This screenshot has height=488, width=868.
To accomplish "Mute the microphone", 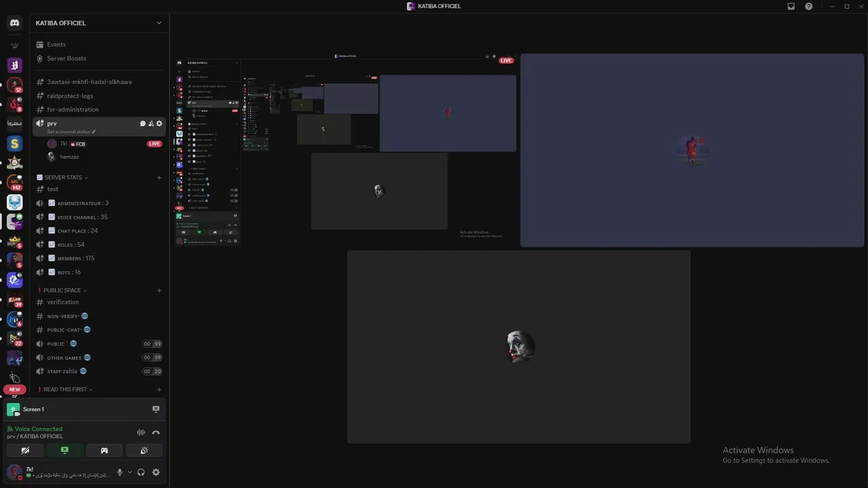I will point(120,472).
